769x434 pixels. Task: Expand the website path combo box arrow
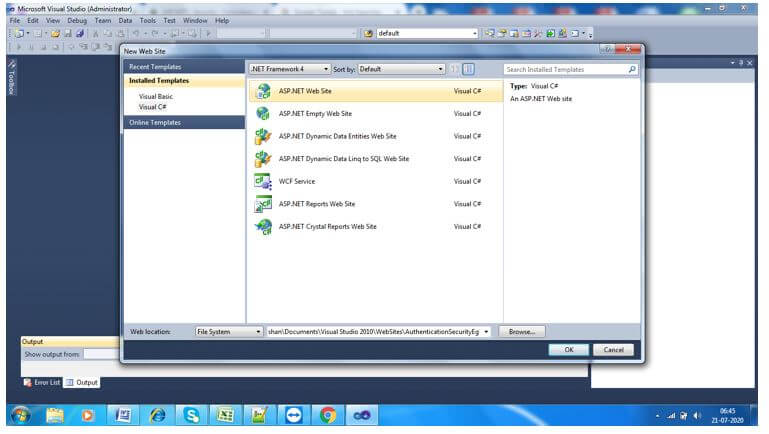pyautogui.click(x=486, y=332)
